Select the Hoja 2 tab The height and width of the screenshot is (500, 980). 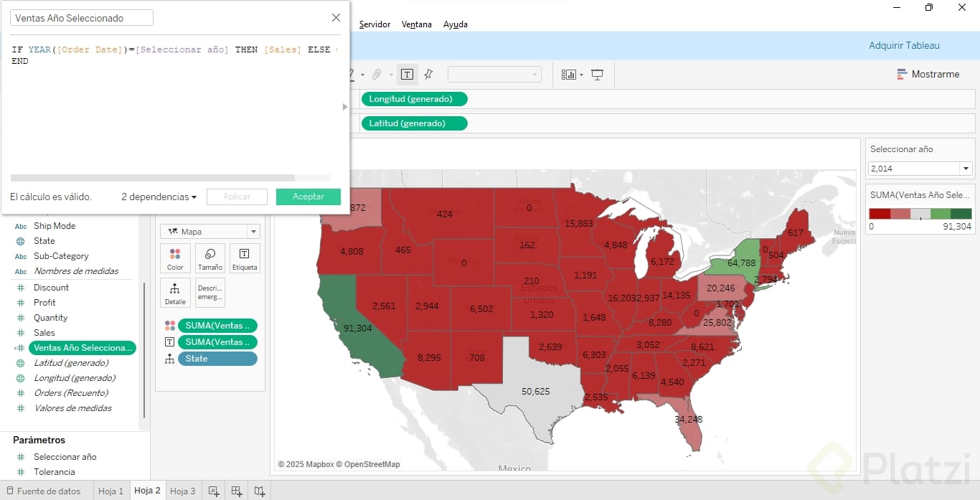147,491
